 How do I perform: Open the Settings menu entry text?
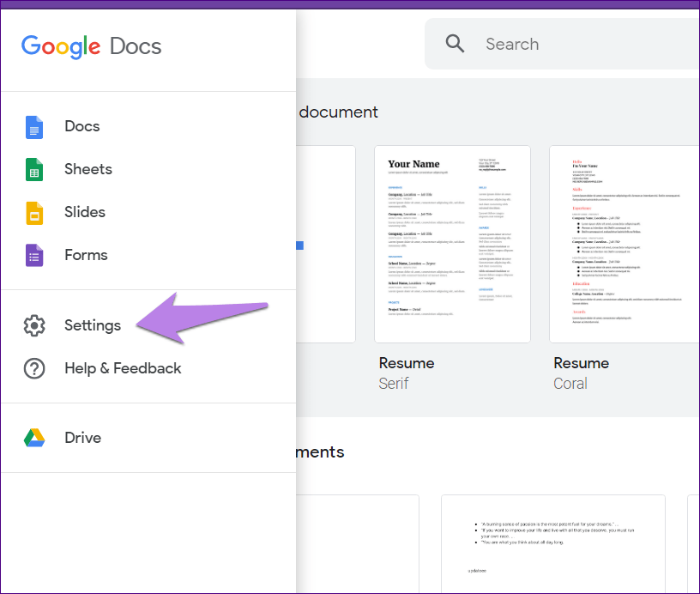[x=93, y=326]
